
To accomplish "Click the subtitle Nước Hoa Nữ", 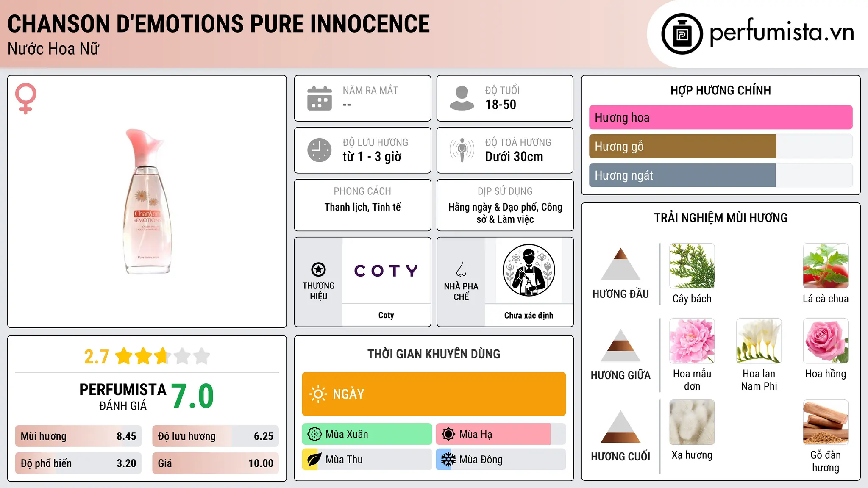I will (x=53, y=49).
